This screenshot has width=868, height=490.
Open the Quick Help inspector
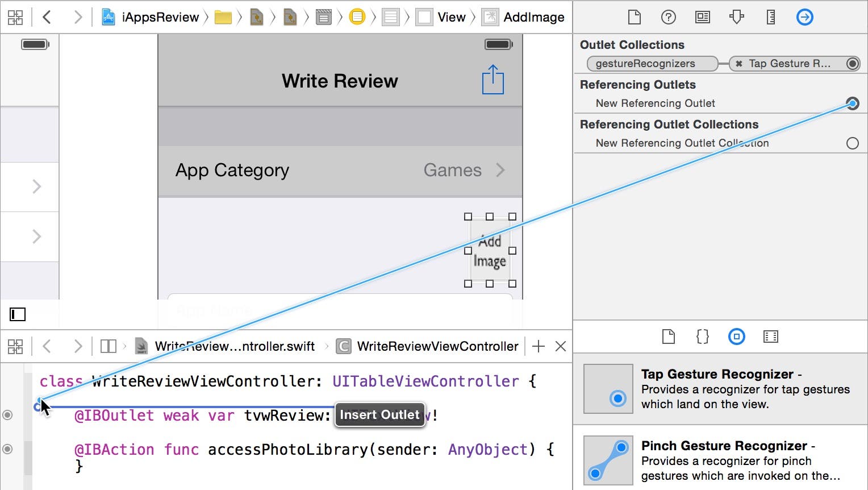[x=668, y=17]
